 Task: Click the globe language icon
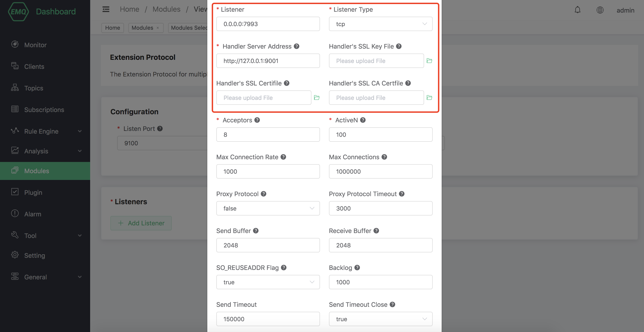click(600, 10)
